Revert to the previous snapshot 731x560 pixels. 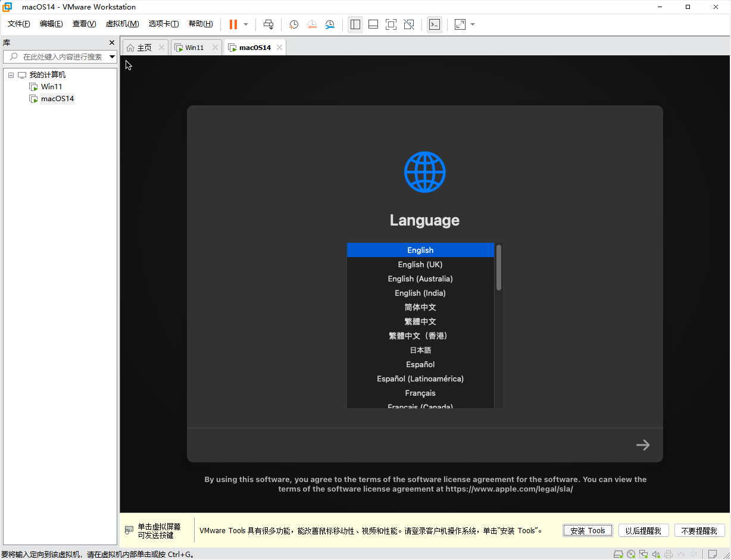pos(312,24)
